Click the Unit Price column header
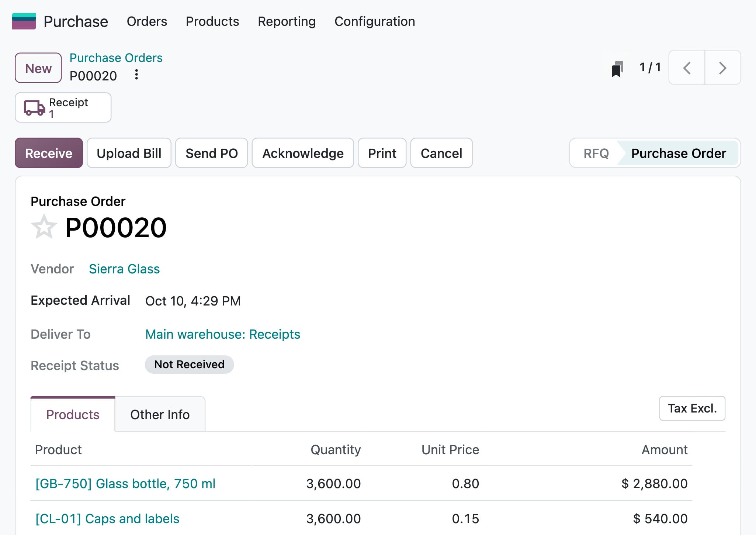Viewport: 756px width, 535px height. [450, 450]
